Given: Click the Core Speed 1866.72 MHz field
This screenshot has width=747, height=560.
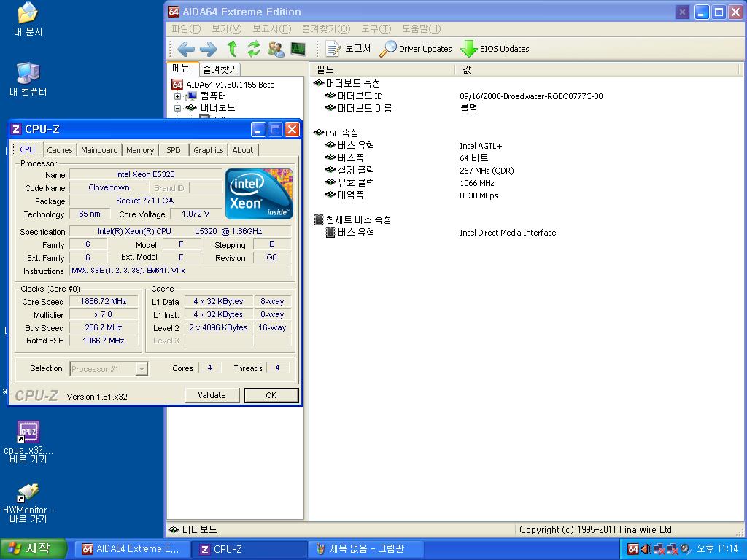Looking at the screenshot, I should click(x=104, y=301).
